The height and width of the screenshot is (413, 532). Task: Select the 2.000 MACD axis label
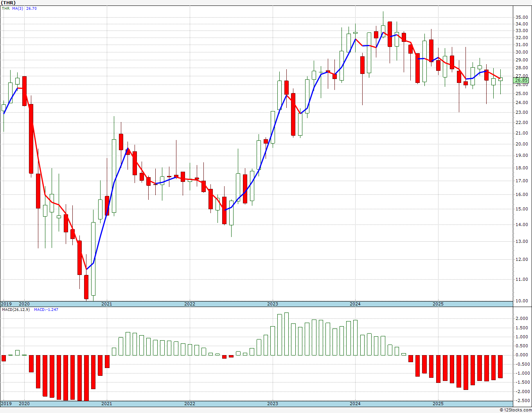point(521,318)
